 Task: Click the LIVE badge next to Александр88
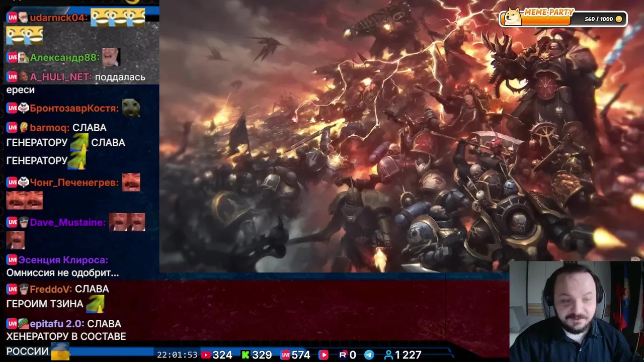(12, 57)
